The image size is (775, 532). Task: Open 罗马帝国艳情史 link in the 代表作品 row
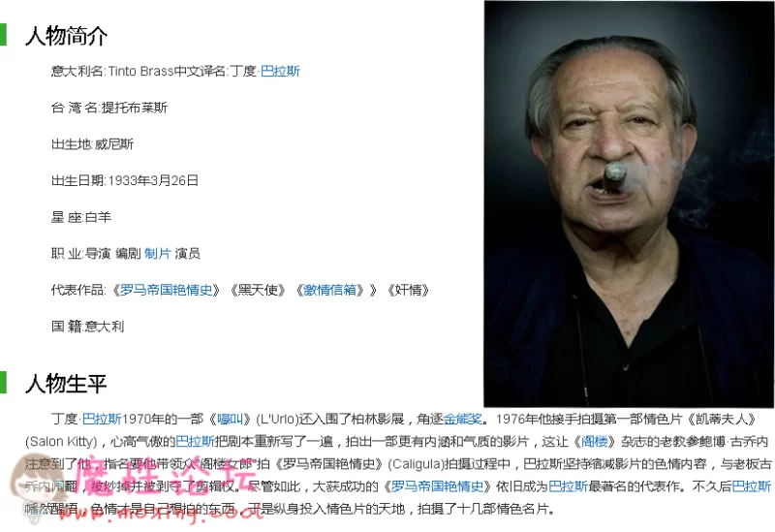pos(166,290)
